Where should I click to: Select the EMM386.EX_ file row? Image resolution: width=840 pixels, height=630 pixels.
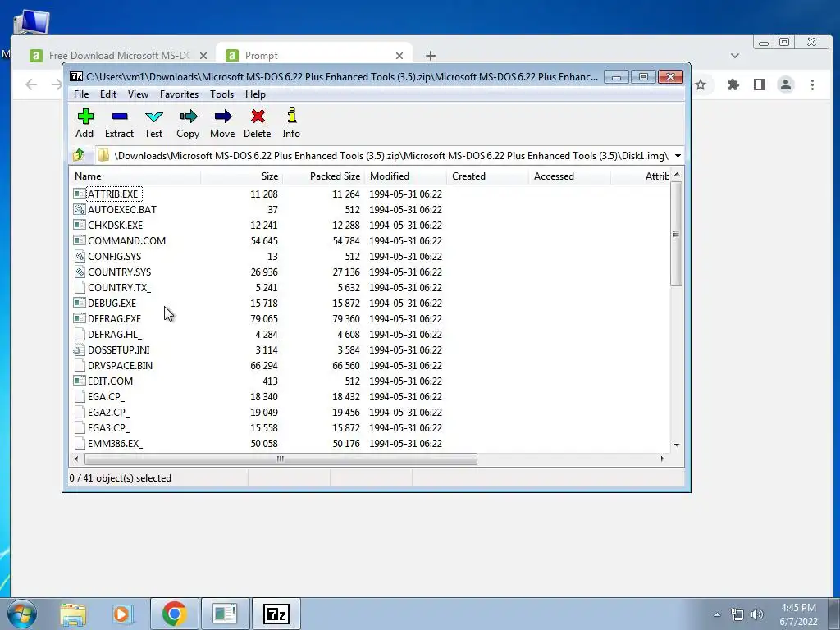point(370,444)
